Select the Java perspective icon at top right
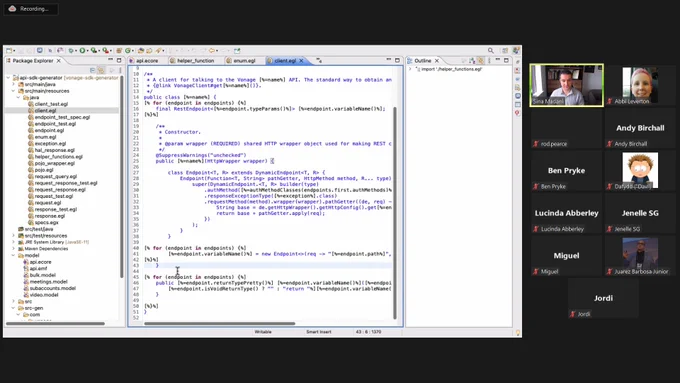The image size is (680, 383). click(x=517, y=50)
